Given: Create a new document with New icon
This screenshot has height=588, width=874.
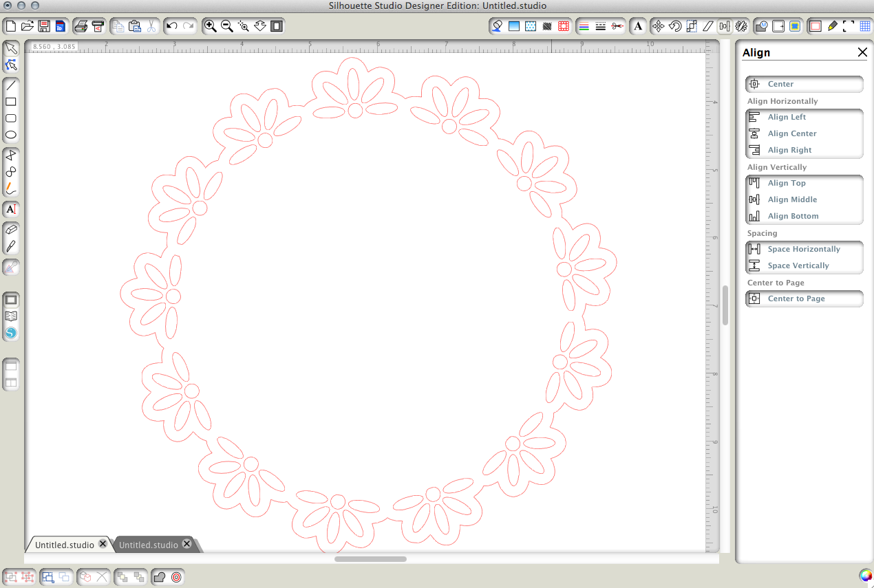Looking at the screenshot, I should pyautogui.click(x=10, y=26).
